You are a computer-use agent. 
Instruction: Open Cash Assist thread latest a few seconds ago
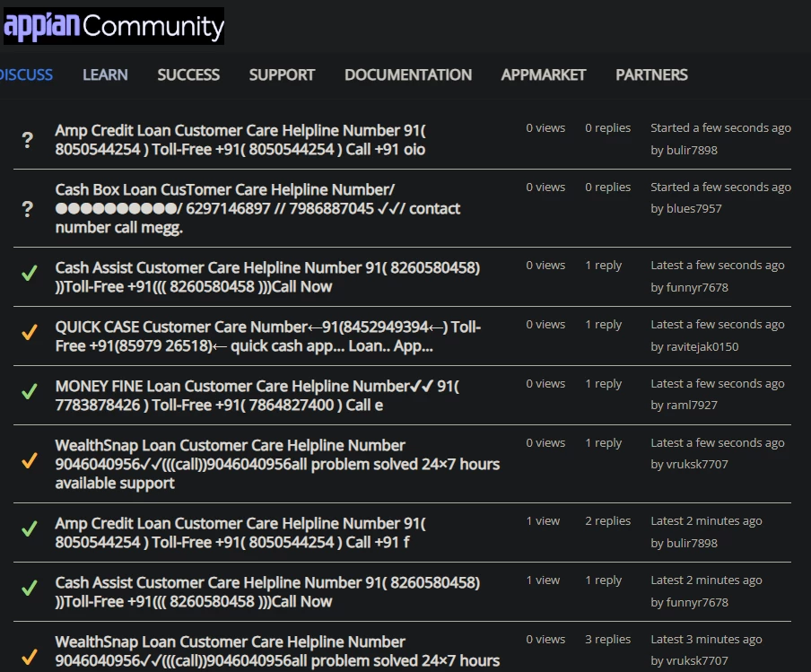267,277
